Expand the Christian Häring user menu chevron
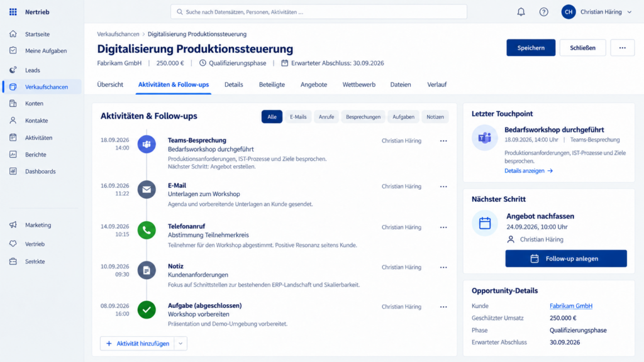Image resolution: width=644 pixels, height=362 pixels. coord(629,12)
